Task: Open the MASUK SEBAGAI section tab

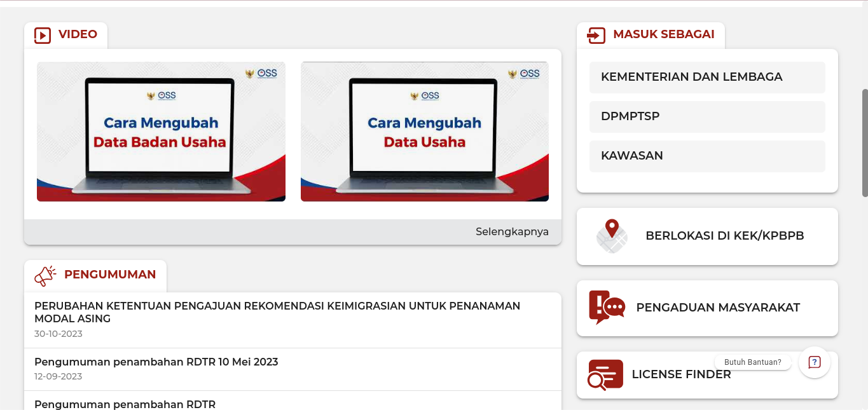Action: pos(651,35)
